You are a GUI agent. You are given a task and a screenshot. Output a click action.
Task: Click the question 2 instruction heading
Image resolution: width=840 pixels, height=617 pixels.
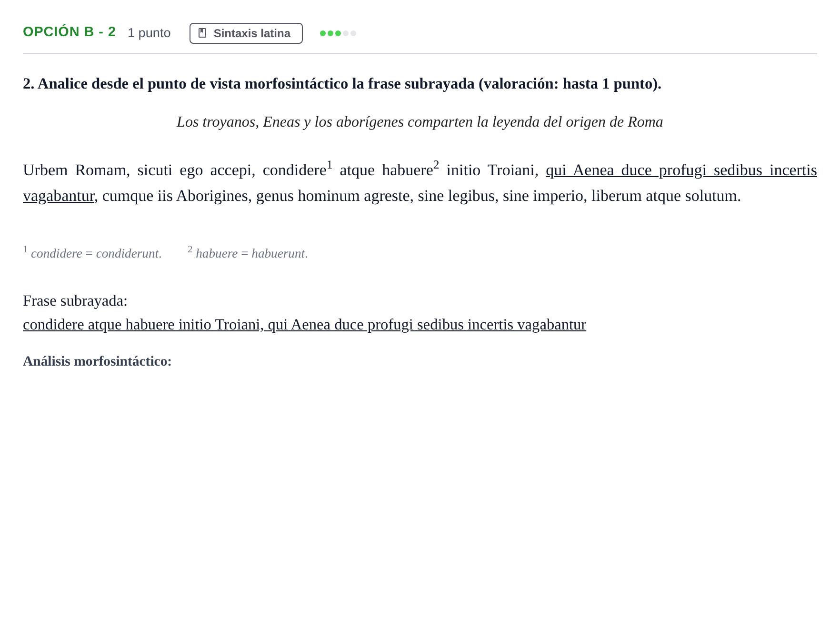(x=342, y=84)
